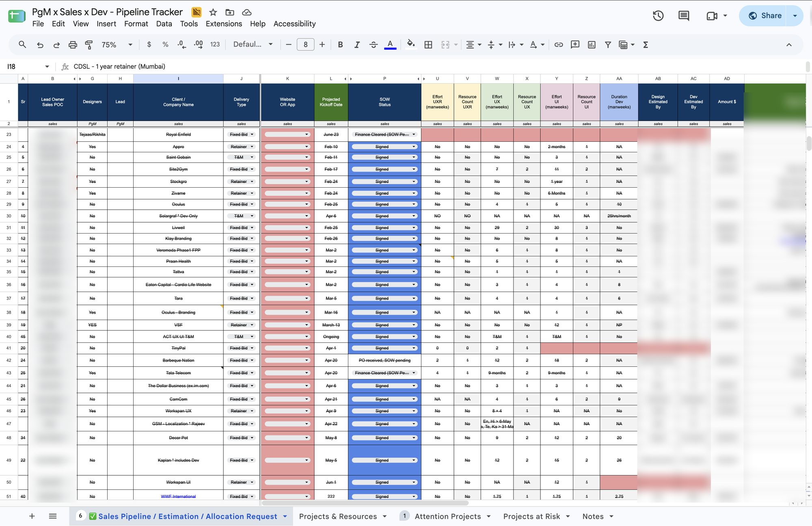This screenshot has height=526, width=812.
Task: Click the search menus magnifier icon
Action: point(22,45)
